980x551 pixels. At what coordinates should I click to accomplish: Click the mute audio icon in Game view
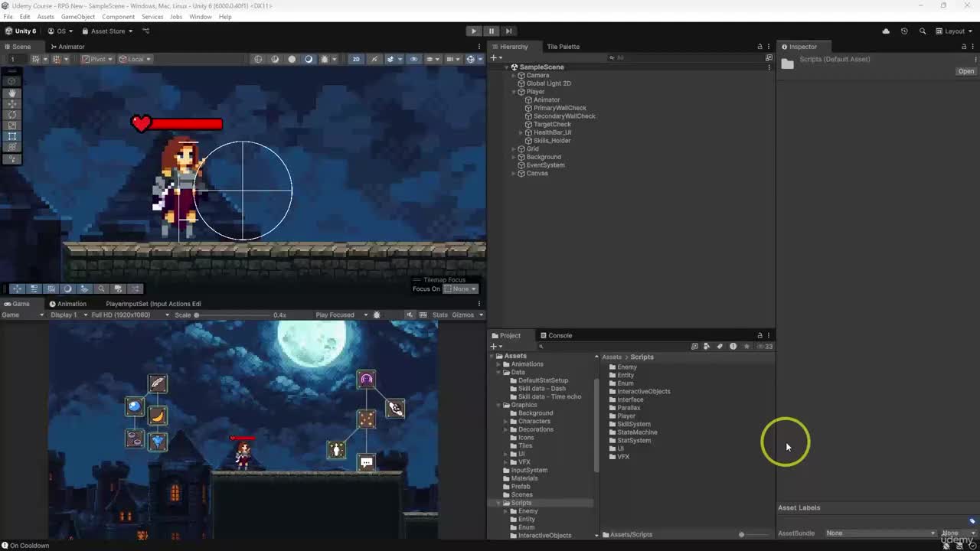pos(410,315)
